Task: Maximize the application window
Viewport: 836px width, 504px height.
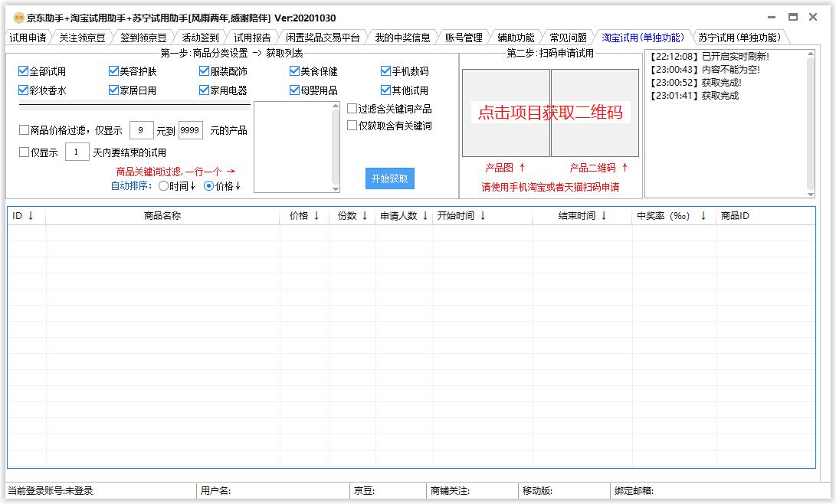Action: click(793, 17)
